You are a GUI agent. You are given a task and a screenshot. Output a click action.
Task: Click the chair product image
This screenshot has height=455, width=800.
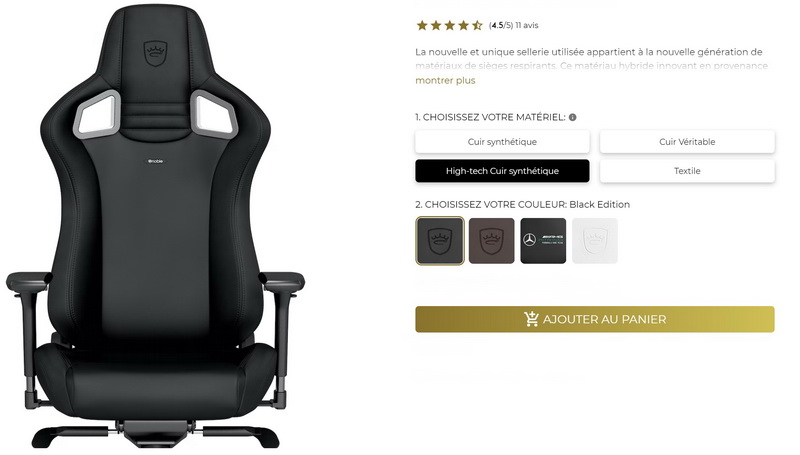pos(156,228)
